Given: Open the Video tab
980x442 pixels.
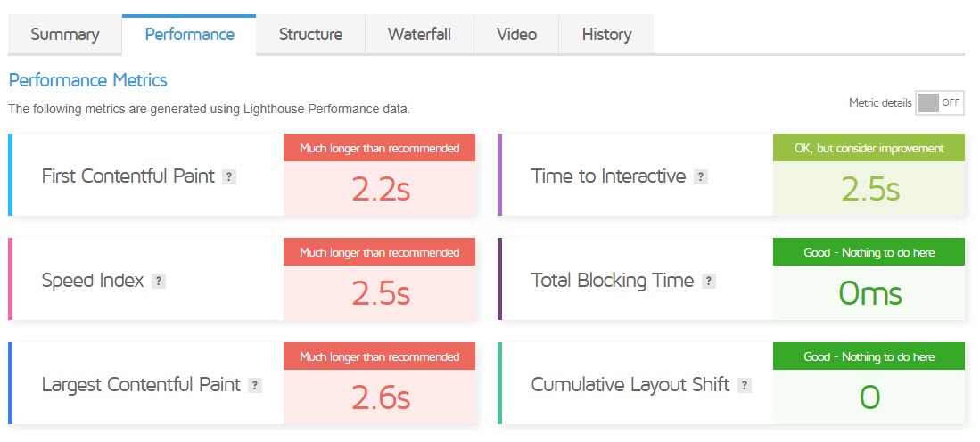Looking at the screenshot, I should [x=516, y=35].
